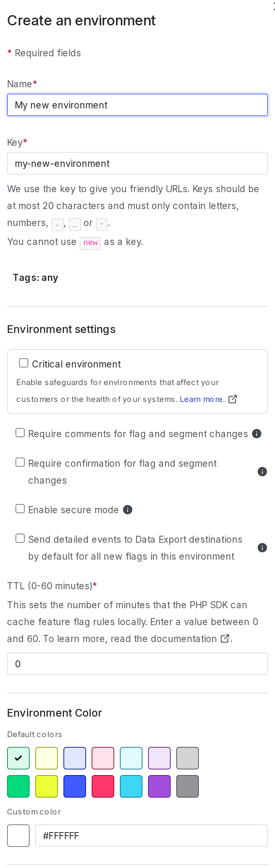Open tooltip for Require comments setting
Viewport: 275px width, 868px height.
256,434
